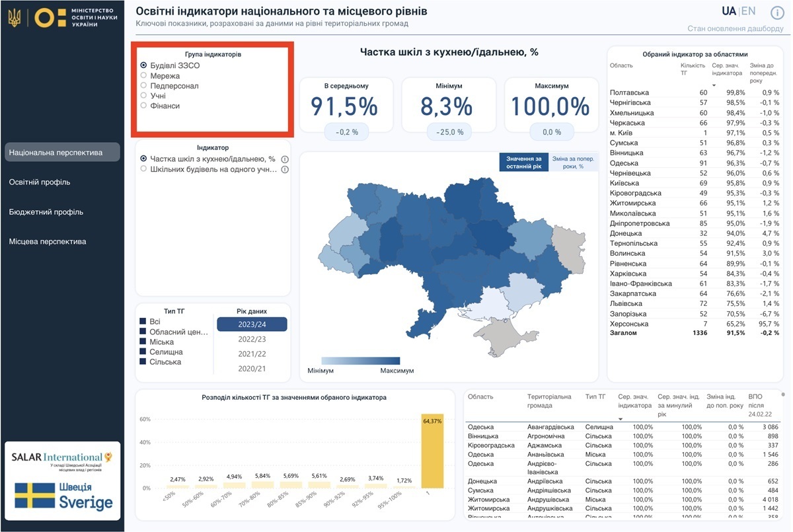
Task: Select data year 2022/23
Action: (252, 339)
